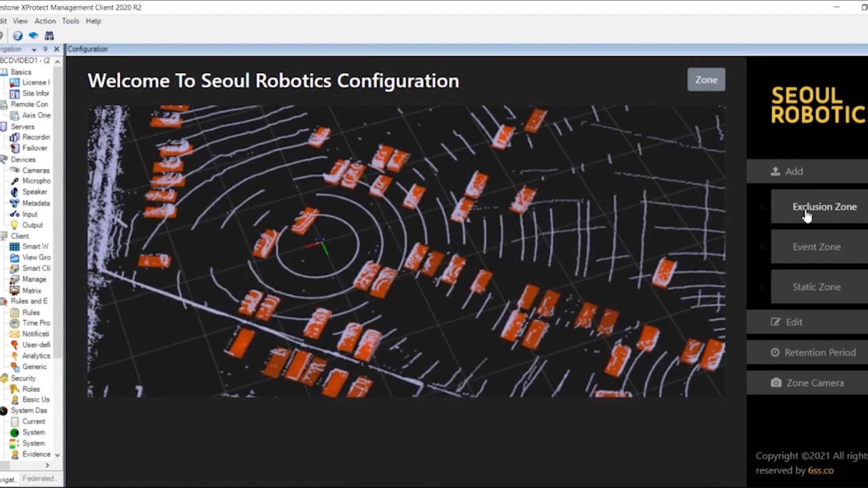Select the Input device icon
This screenshot has width=868, height=488.
click(x=14, y=214)
